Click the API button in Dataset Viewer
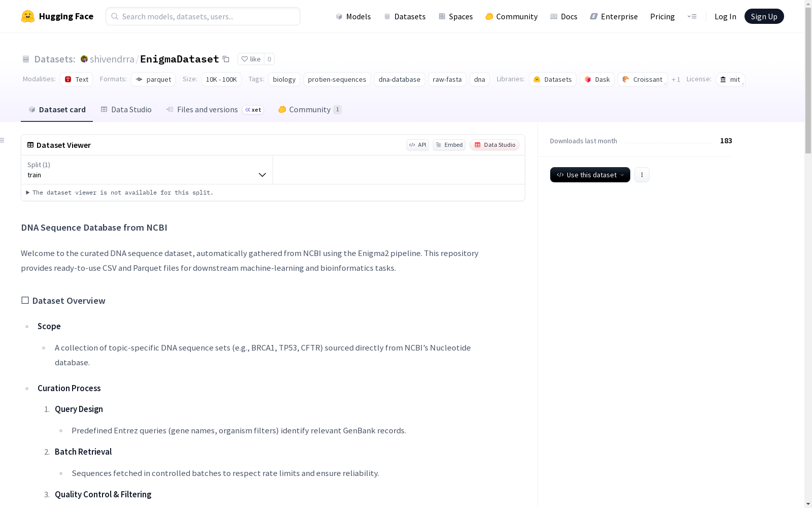812x508 pixels. [x=418, y=145]
